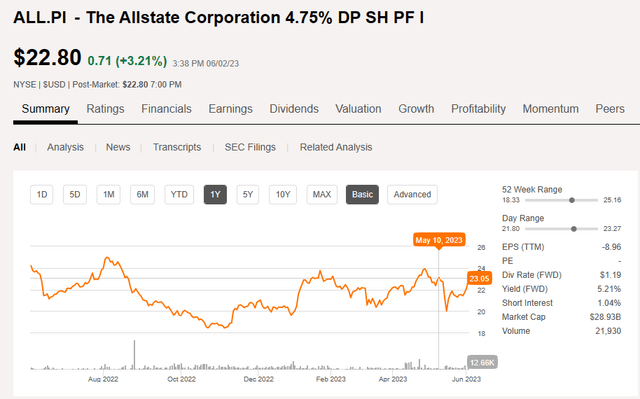The height and width of the screenshot is (399, 640).
Task: Switch chart to 1M range
Action: pyautogui.click(x=109, y=195)
